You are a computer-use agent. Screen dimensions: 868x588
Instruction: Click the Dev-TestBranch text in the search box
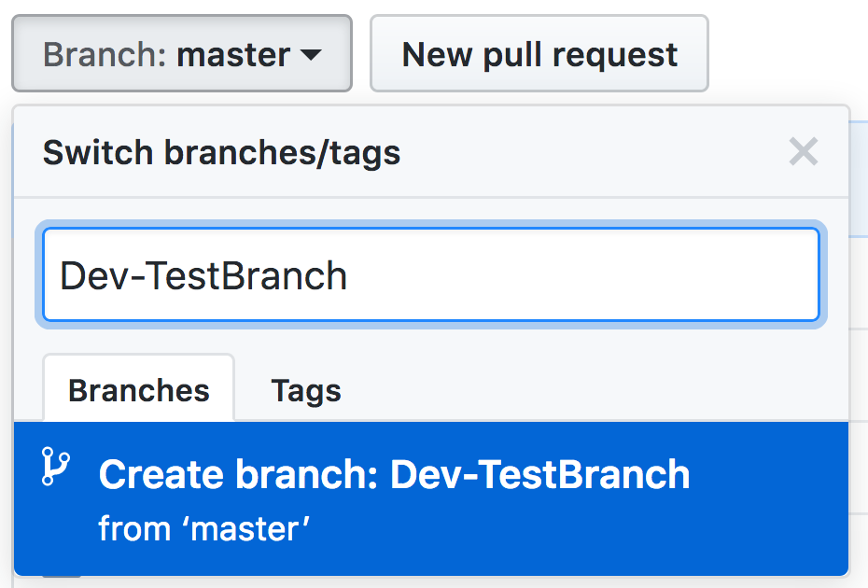203,276
